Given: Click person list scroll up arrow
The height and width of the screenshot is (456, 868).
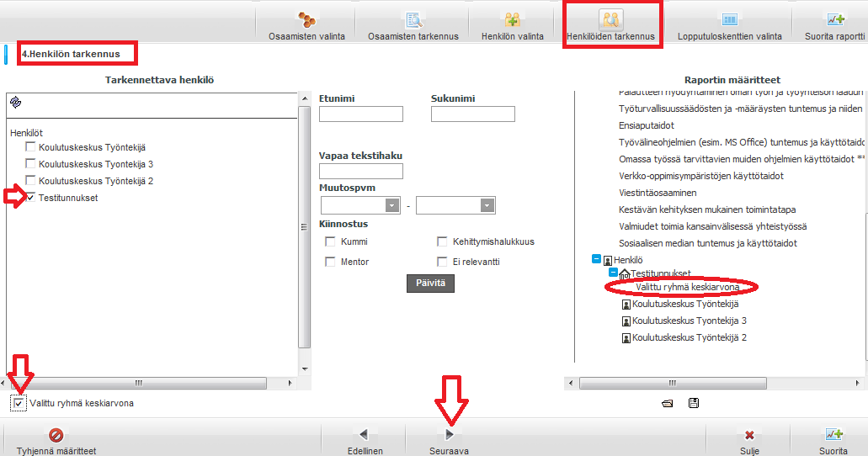Looking at the screenshot, I should pyautogui.click(x=305, y=98).
